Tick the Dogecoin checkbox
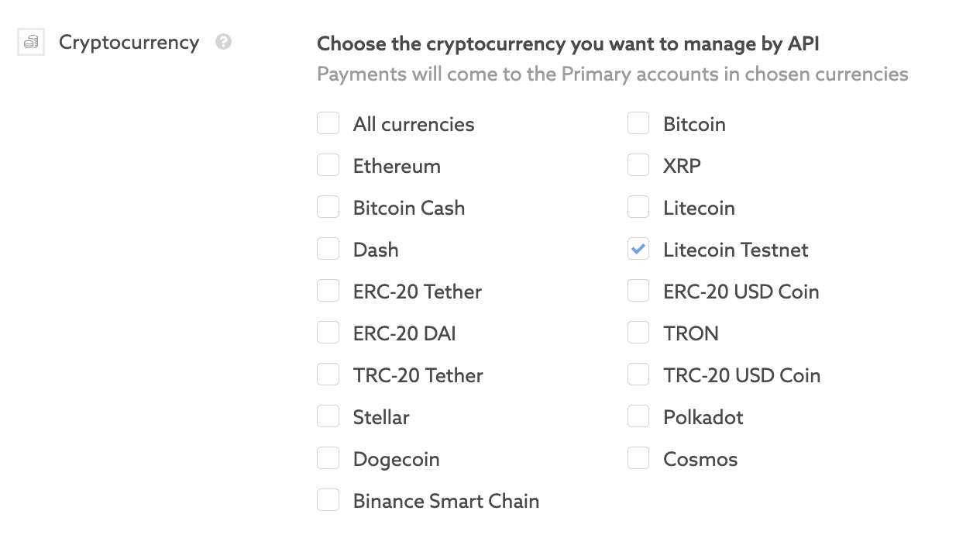Screen dimensions: 980x535 tap(328, 458)
